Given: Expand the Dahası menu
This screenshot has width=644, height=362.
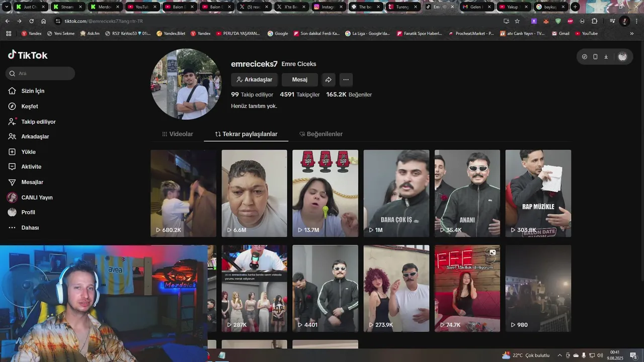Looking at the screenshot, I should [x=24, y=228].
